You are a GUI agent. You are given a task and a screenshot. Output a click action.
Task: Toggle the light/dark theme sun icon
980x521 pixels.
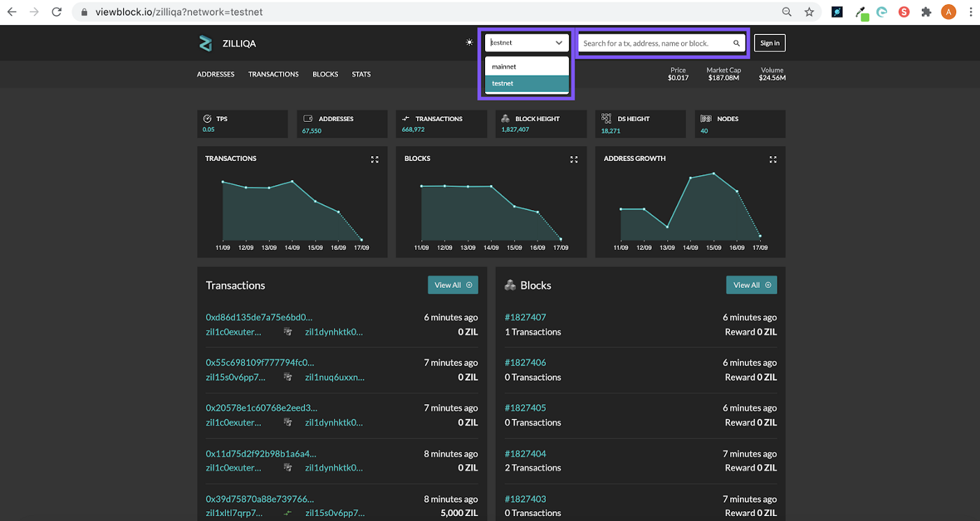(x=469, y=43)
